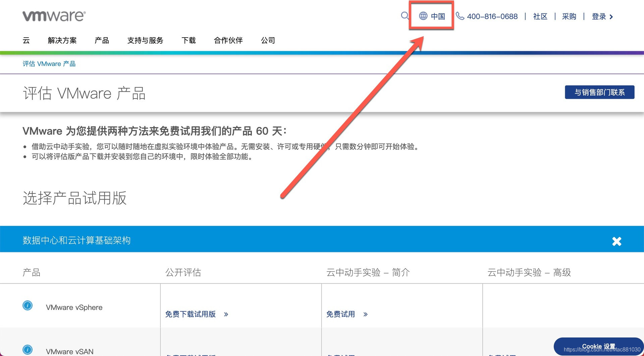Image resolution: width=644 pixels, height=356 pixels.
Task: Click the 云中动手实验 – 简介 column header
Action: 368,272
